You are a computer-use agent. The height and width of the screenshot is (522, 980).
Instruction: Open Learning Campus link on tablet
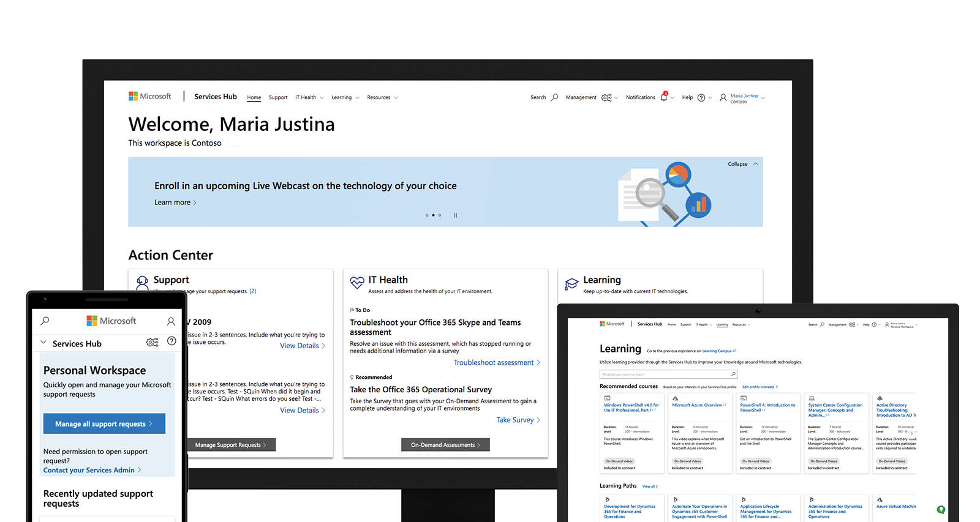click(x=719, y=351)
